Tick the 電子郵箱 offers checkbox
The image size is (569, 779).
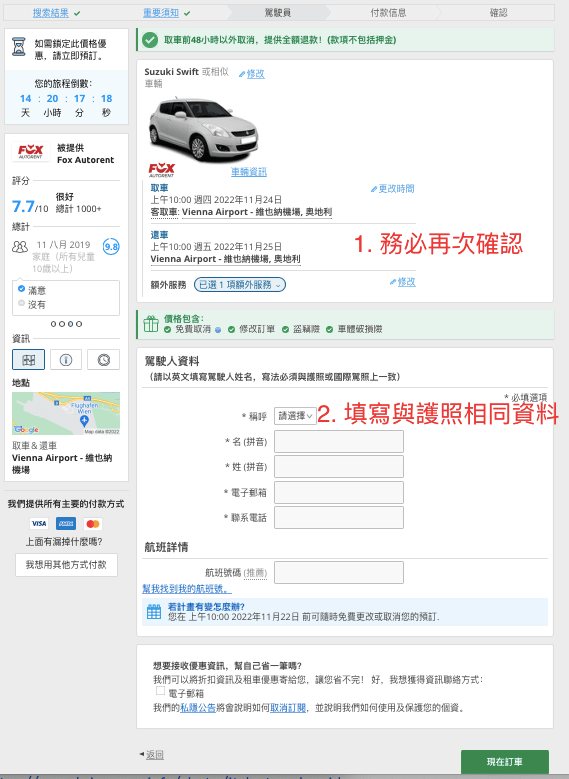(160, 691)
